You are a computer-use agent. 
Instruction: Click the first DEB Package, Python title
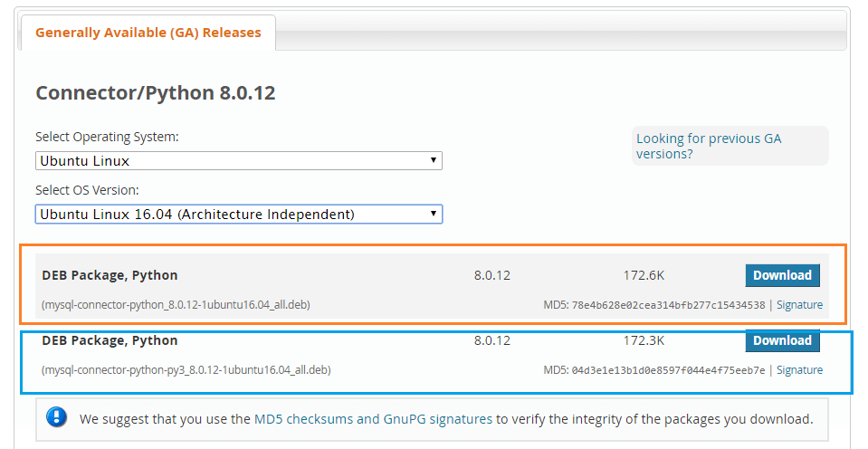pos(110,275)
